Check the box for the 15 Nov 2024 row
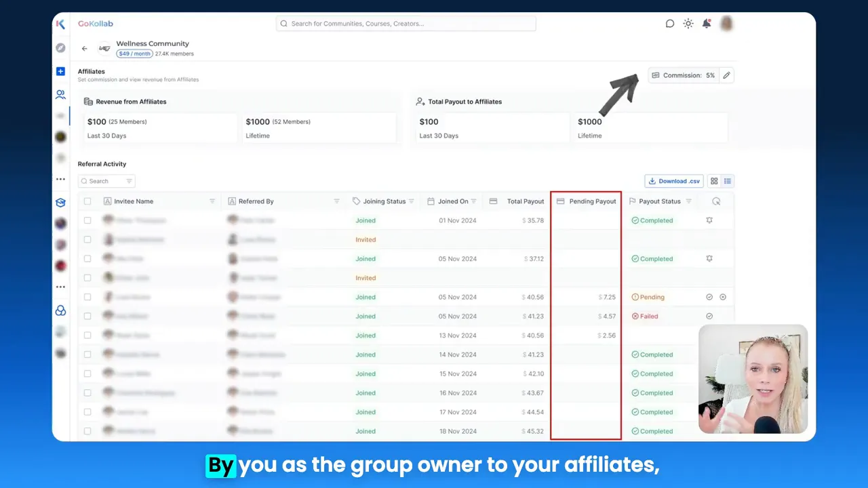The width and height of the screenshot is (868, 488). [87, 373]
